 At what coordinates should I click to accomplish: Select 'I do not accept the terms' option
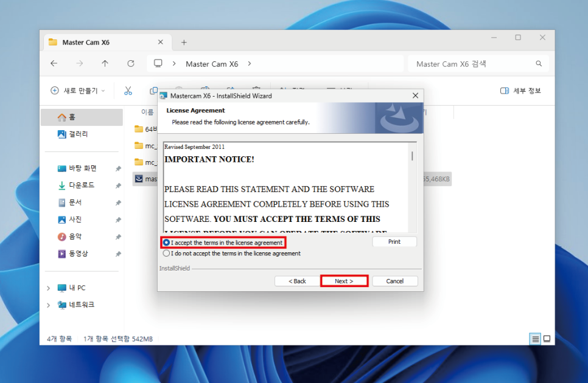[166, 254]
